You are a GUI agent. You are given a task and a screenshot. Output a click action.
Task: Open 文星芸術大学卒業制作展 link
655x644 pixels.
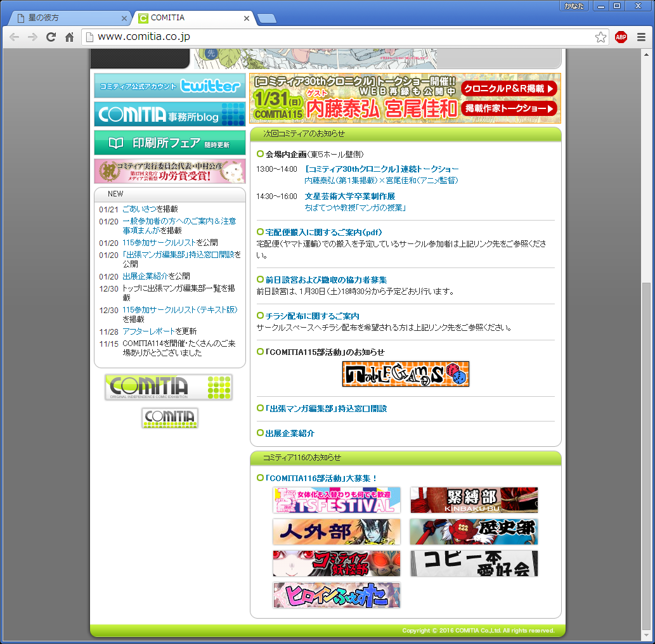(x=350, y=196)
